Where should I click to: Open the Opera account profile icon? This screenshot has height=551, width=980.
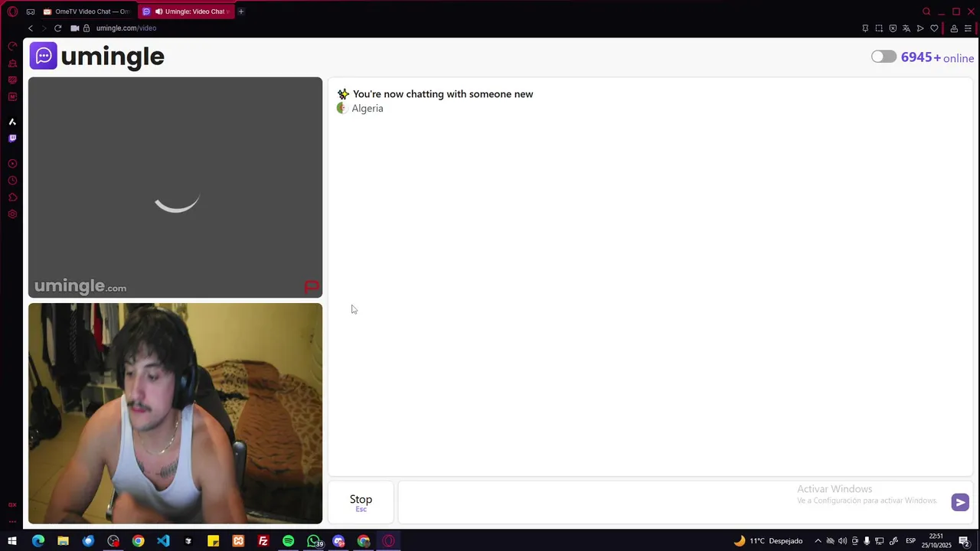954,28
